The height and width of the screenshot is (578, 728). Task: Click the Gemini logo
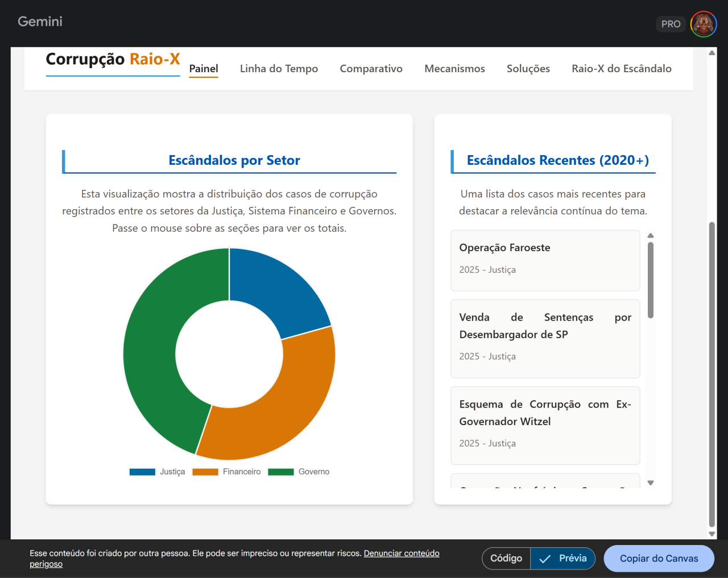pos(40,22)
